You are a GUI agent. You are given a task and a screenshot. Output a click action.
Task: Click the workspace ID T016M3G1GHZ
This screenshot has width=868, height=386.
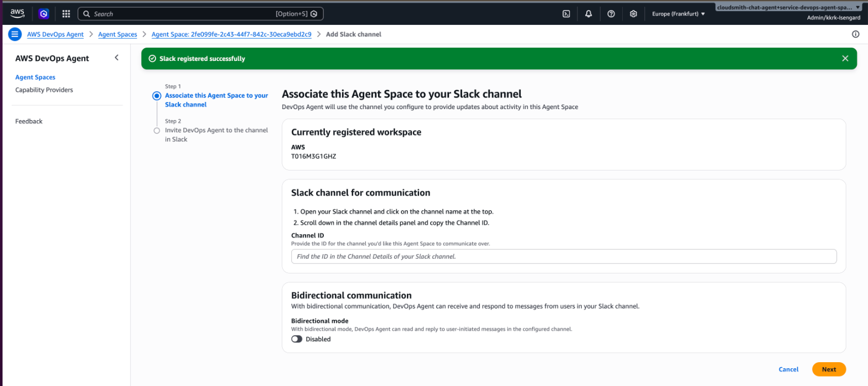tap(314, 157)
